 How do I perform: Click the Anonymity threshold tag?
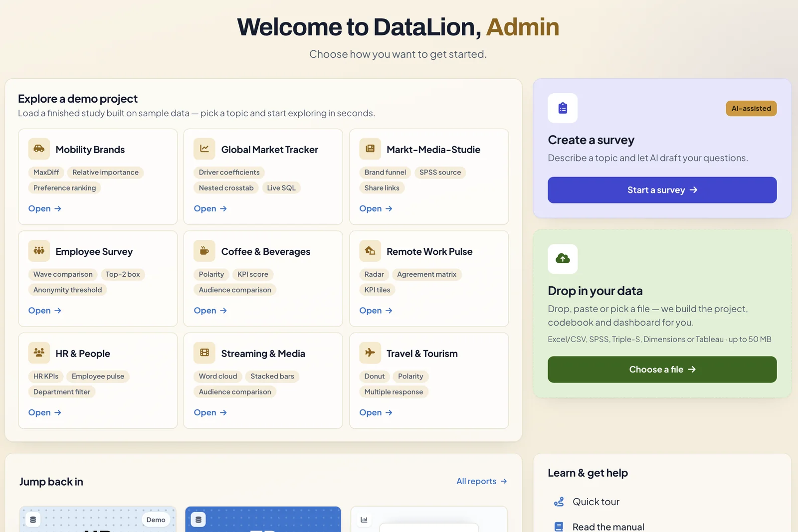tap(67, 290)
